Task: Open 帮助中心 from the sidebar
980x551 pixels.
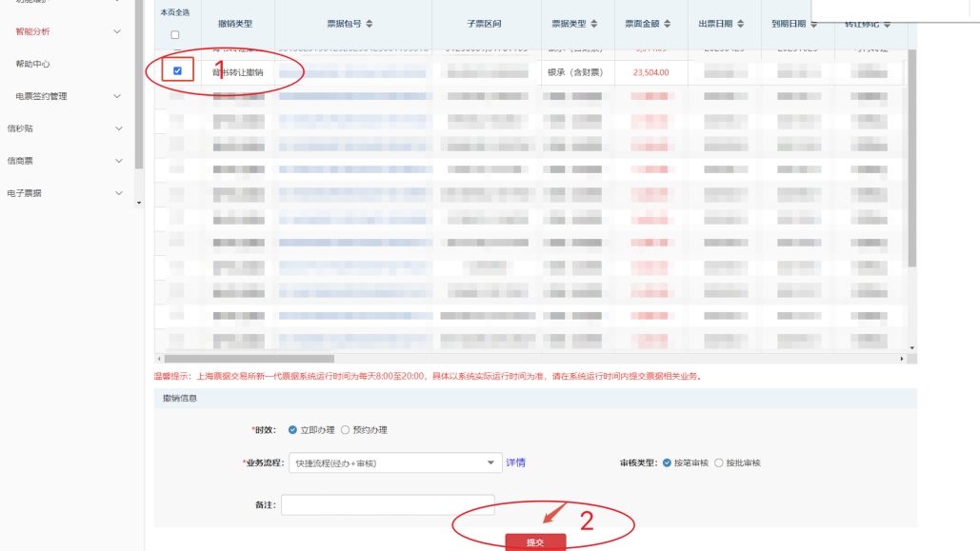Action: coord(33,64)
